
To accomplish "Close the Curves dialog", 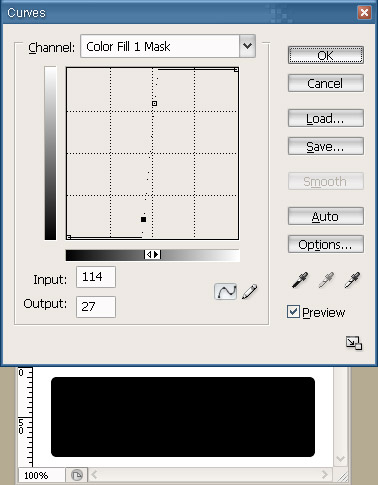I will coord(364,13).
